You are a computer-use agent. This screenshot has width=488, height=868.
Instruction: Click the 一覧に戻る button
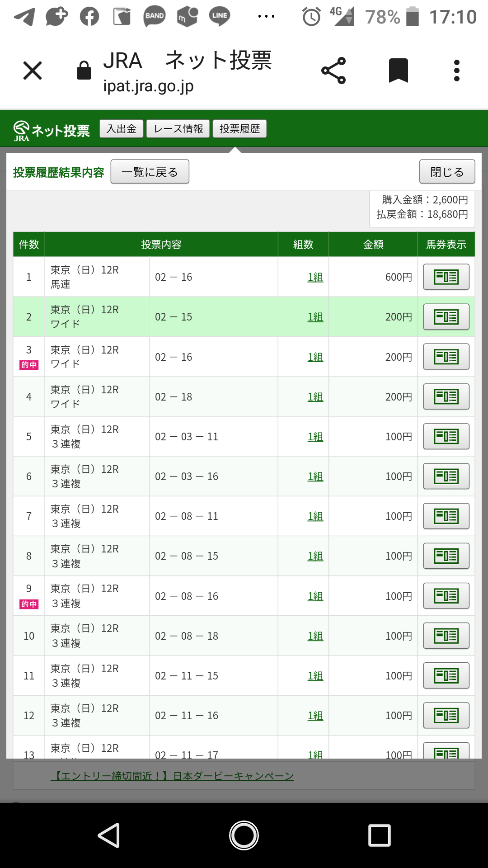click(x=150, y=172)
